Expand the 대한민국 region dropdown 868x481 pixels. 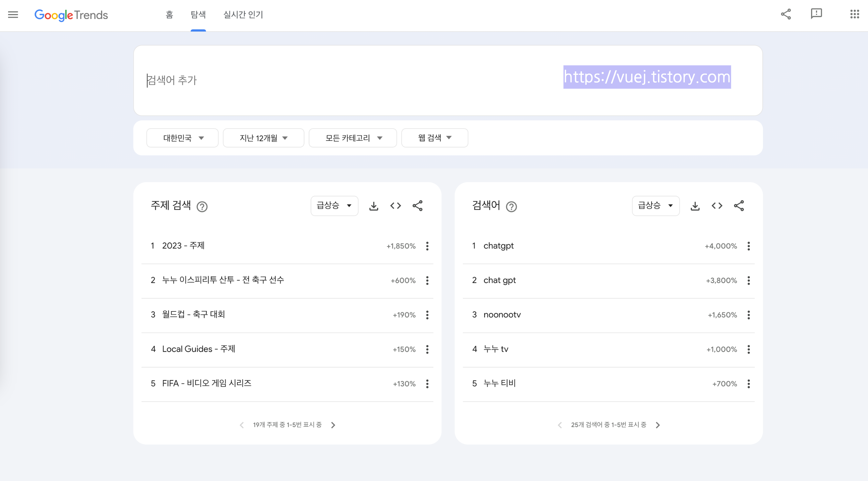(182, 138)
